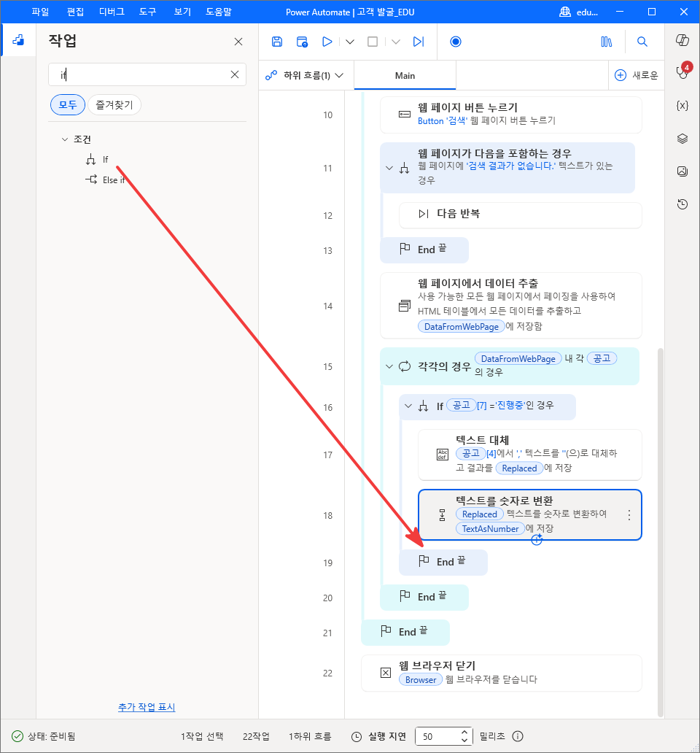Image resolution: width=700 pixels, height=753 pixels.
Task: Open the 편집 menu
Action: [75, 12]
